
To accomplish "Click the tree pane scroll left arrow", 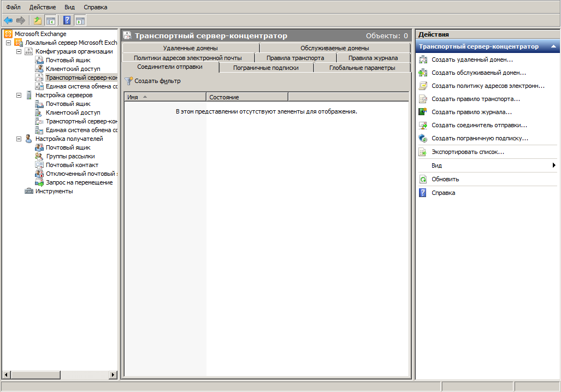I will click(x=6, y=375).
